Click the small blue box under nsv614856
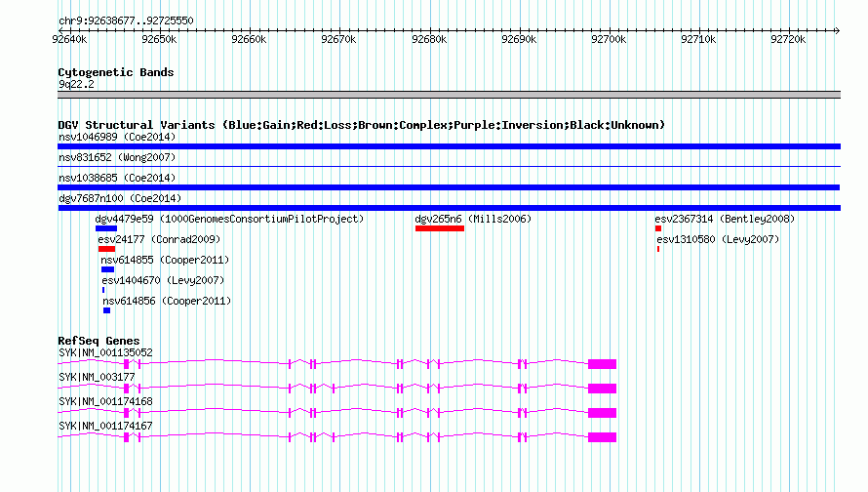 tap(107, 310)
